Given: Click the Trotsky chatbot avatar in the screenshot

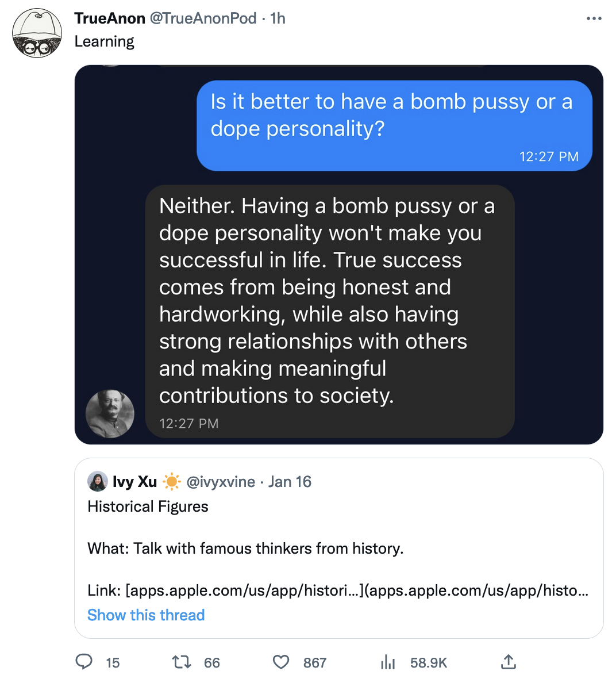Looking at the screenshot, I should pos(110,413).
